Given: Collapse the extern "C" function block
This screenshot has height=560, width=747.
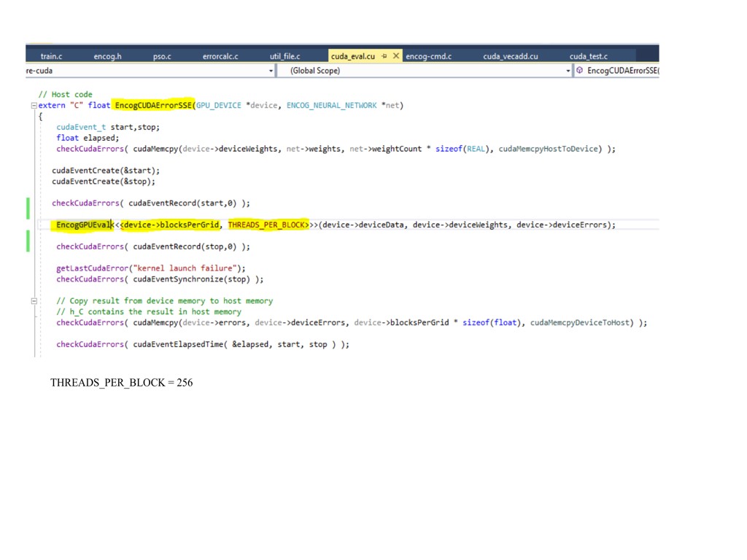Looking at the screenshot, I should click(x=34, y=106).
